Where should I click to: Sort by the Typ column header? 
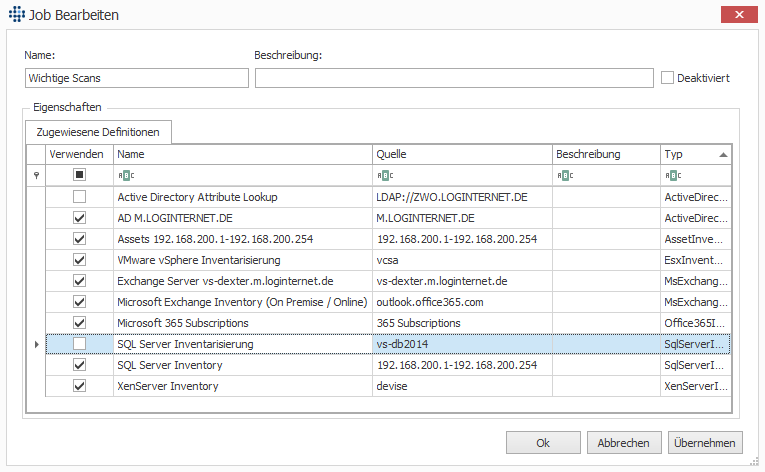click(696, 154)
